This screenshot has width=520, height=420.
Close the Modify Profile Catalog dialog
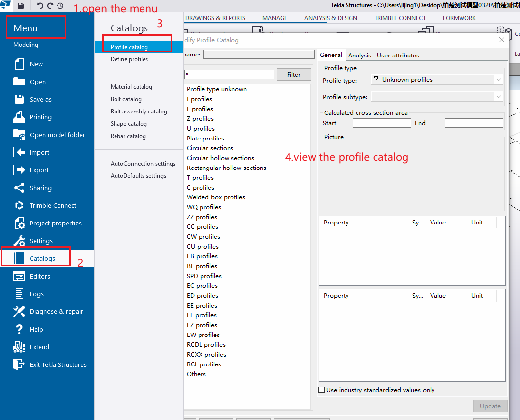[x=502, y=40]
